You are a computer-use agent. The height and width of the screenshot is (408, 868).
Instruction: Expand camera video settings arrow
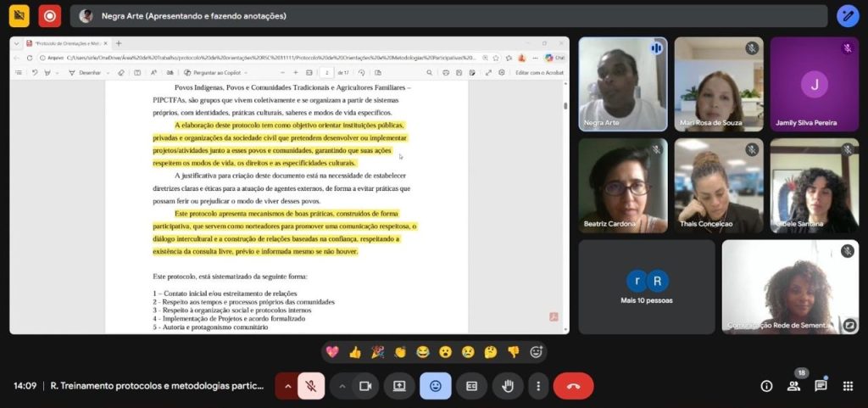pyautogui.click(x=342, y=386)
